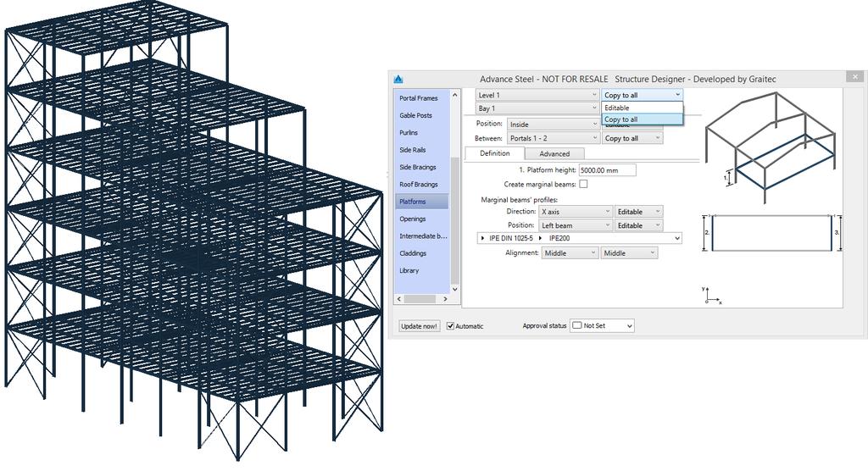The width and height of the screenshot is (868, 471).
Task: Click the sidebar scroll up arrow
Action: tap(455, 95)
